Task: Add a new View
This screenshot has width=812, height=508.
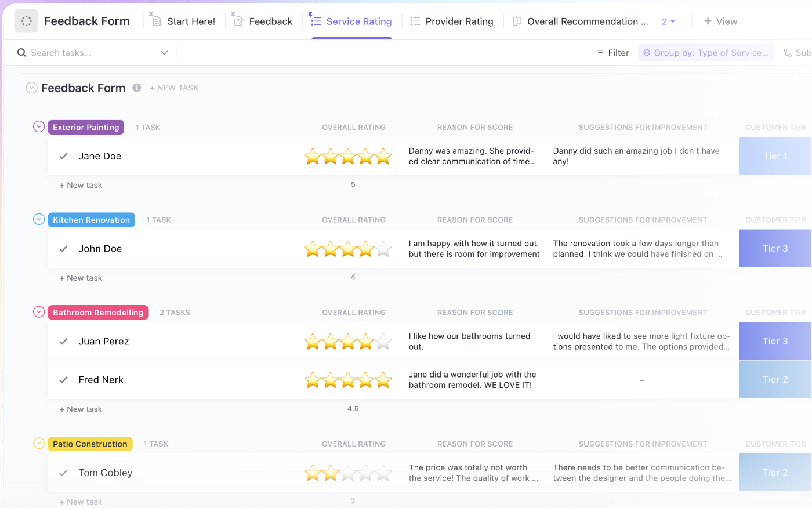Action: coord(720,21)
